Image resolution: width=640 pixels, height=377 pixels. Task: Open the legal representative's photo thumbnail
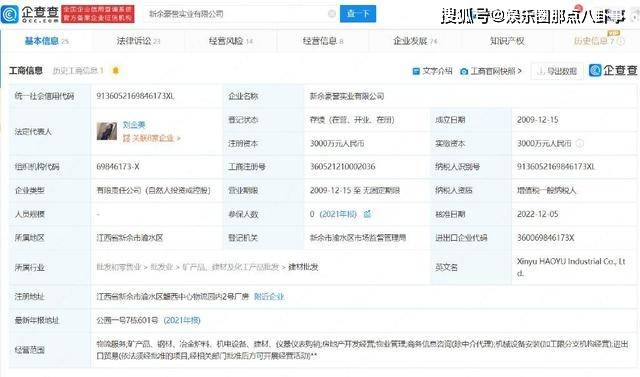(107, 131)
